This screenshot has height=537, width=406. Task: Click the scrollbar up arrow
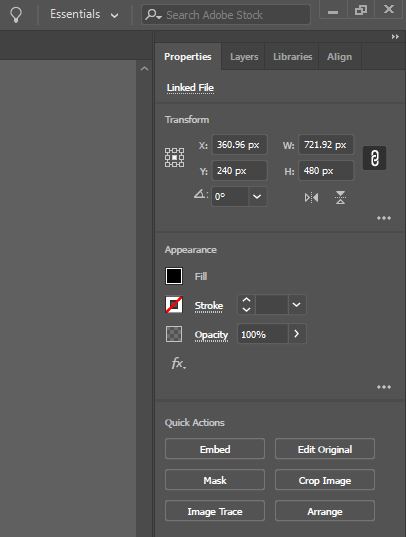145,69
